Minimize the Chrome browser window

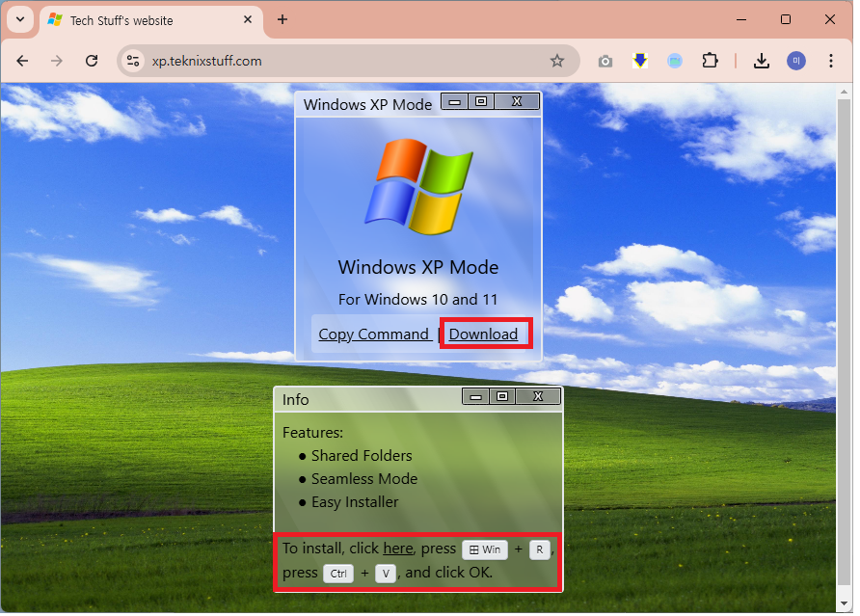pyautogui.click(x=741, y=19)
